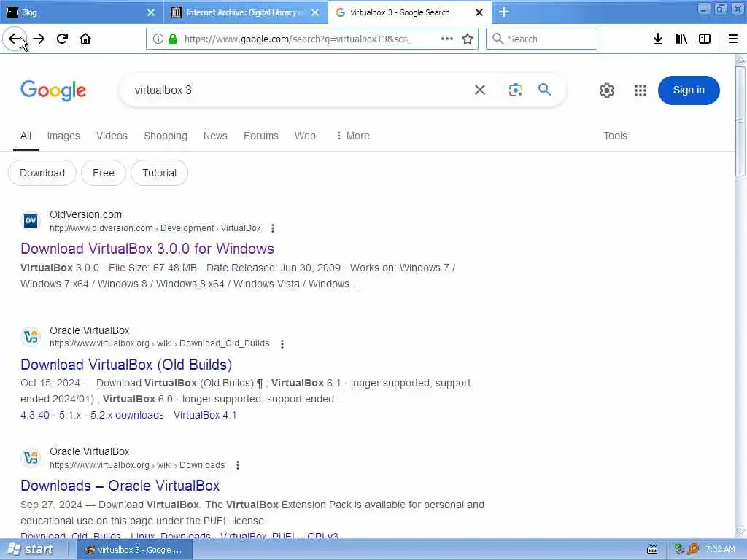Image resolution: width=747 pixels, height=560 pixels.
Task: Show site information icon in address bar
Action: (158, 39)
